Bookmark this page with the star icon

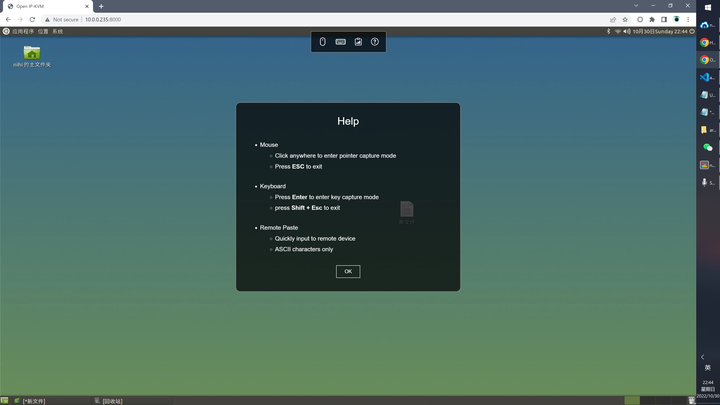[625, 20]
